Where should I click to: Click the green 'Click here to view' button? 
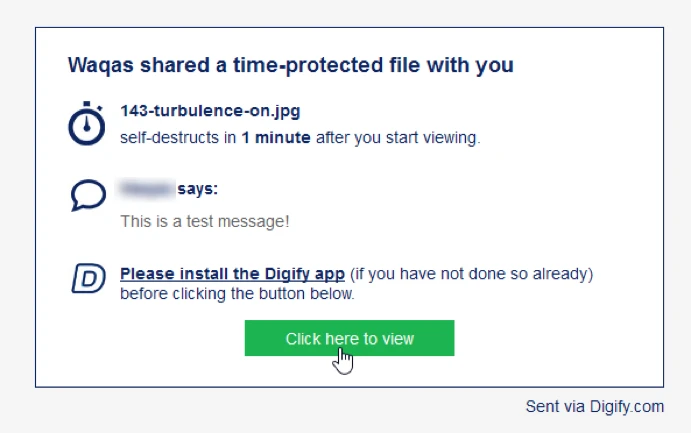349,338
